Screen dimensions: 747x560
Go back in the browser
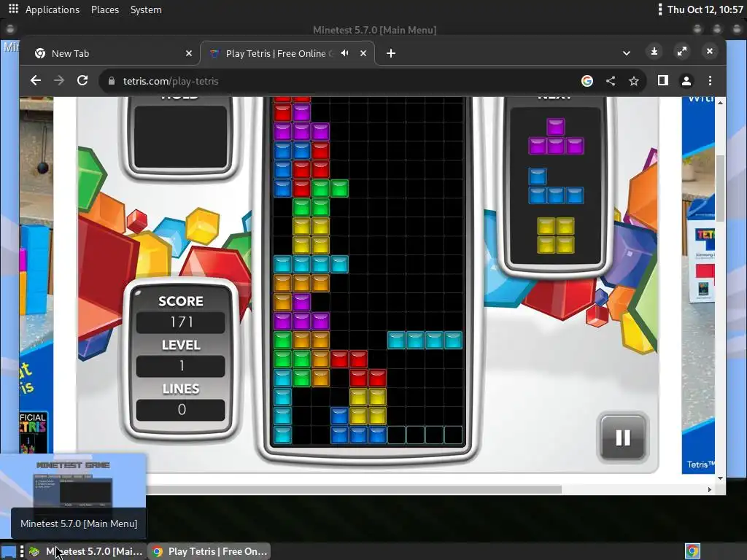click(36, 80)
